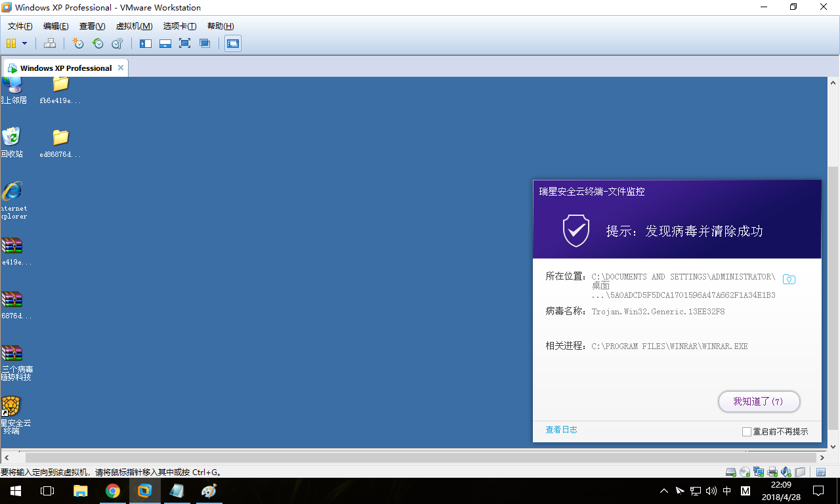840x504 pixels.
Task: Open the fb6e419e folder on the desktop
Action: [x=60, y=91]
